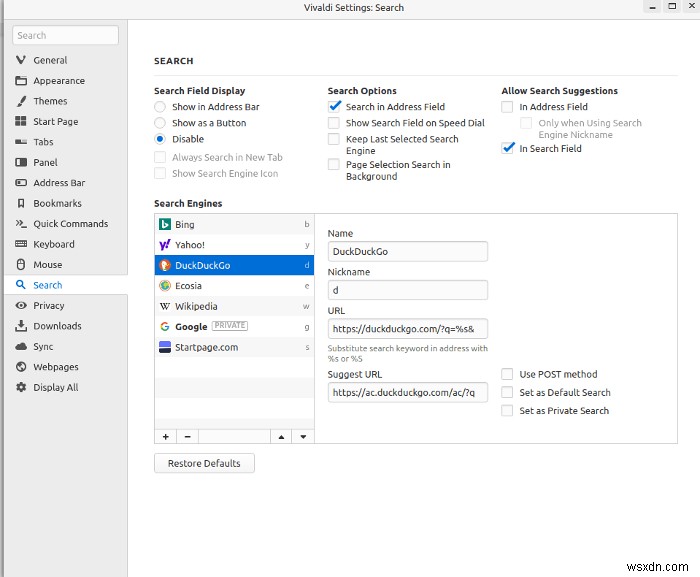This screenshot has height=577, width=700.
Task: Click the Ecosia logo icon
Action: click(165, 285)
